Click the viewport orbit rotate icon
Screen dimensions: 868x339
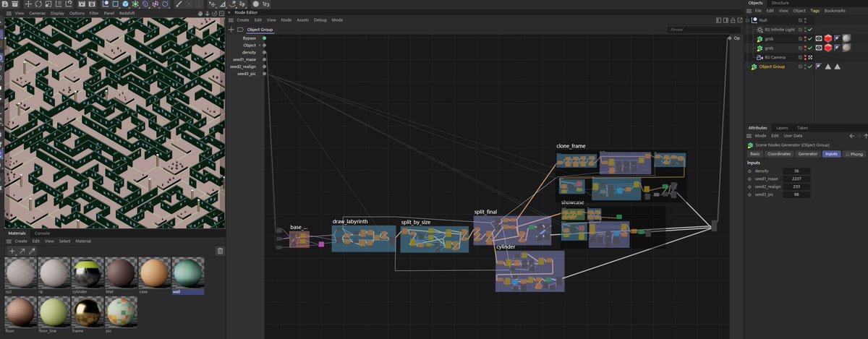[x=214, y=13]
